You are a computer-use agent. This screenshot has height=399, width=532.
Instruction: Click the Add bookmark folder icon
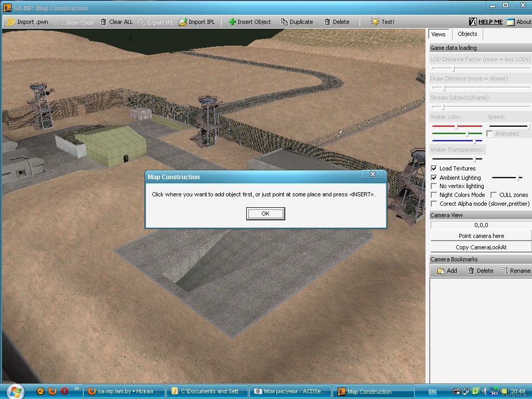pos(441,271)
